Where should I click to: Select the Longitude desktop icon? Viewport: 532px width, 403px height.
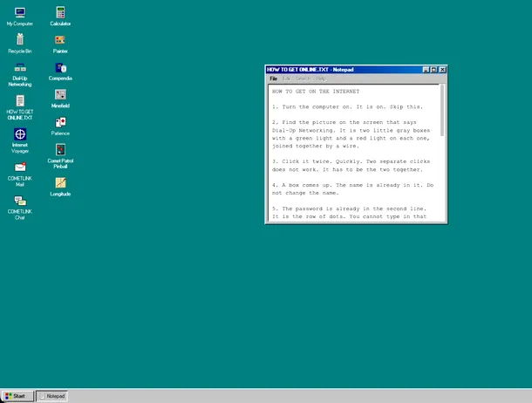(x=60, y=187)
